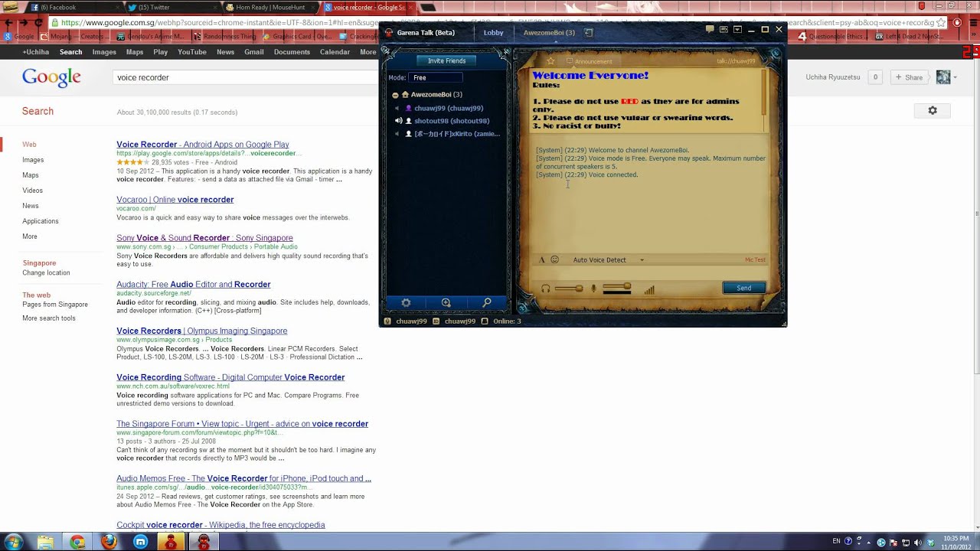This screenshot has height=551, width=980.
Task: Toggle speaker mute for chuawj99
Action: click(397, 109)
